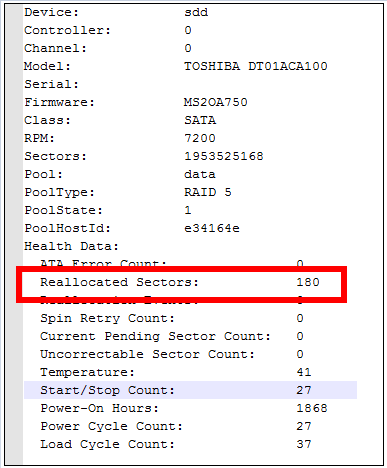Select the Sectors value 1953525168
Image resolution: width=387 pixels, height=468 pixels.
coord(224,156)
